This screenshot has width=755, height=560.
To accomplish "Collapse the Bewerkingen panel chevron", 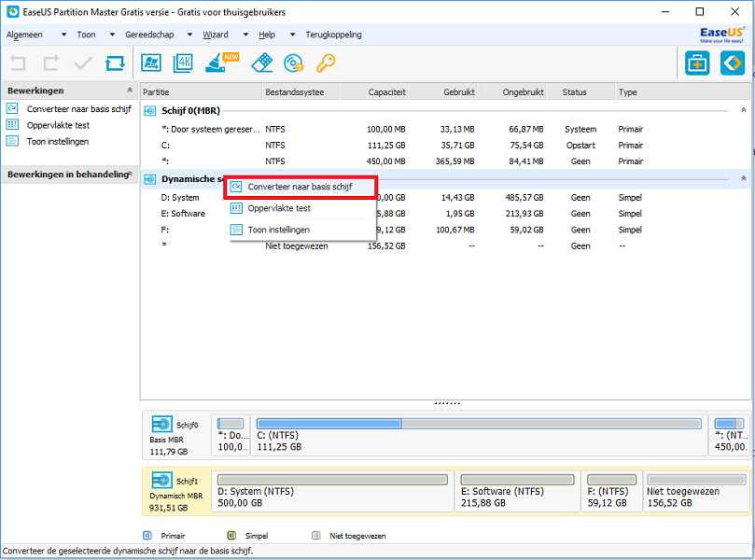I will (129, 90).
